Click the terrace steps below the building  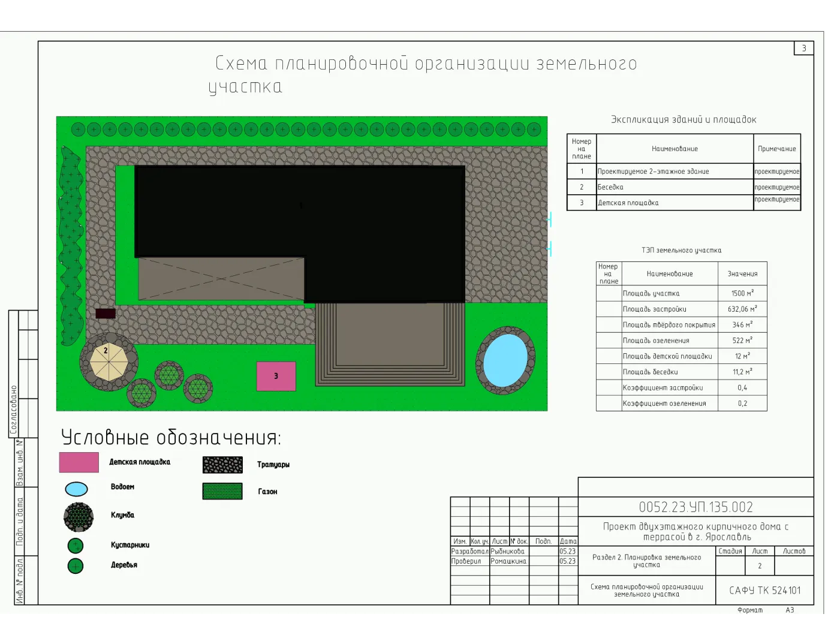coord(390,344)
